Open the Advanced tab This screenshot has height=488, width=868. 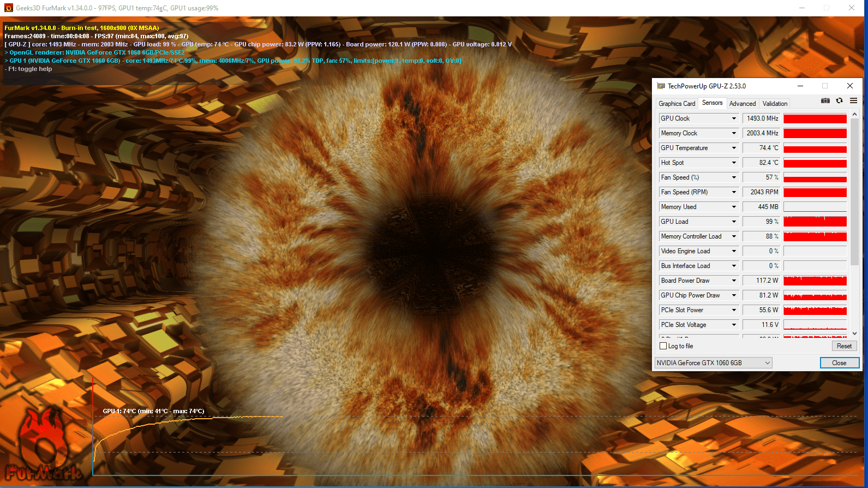click(742, 104)
